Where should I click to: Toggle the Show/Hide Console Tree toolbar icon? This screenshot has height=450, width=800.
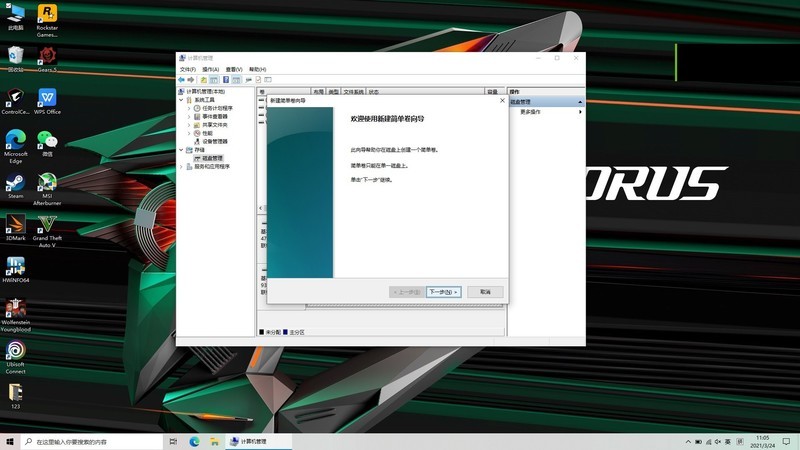214,80
